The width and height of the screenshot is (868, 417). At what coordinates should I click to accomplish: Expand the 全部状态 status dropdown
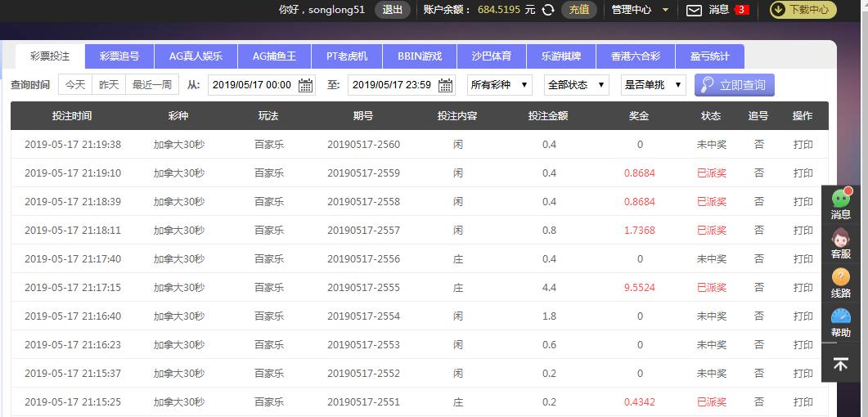(576, 85)
